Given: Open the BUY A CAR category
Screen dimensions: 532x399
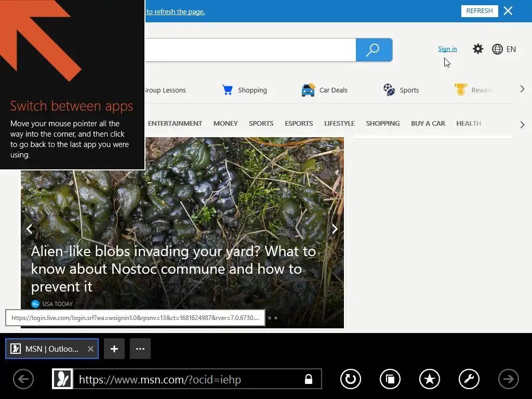Looking at the screenshot, I should coord(428,124).
